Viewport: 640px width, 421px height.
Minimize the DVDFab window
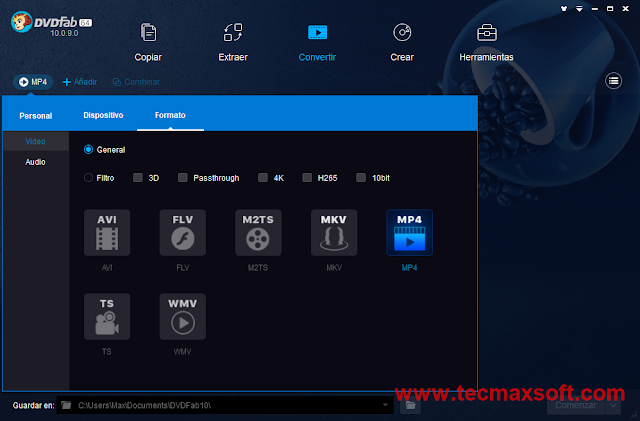[595, 9]
